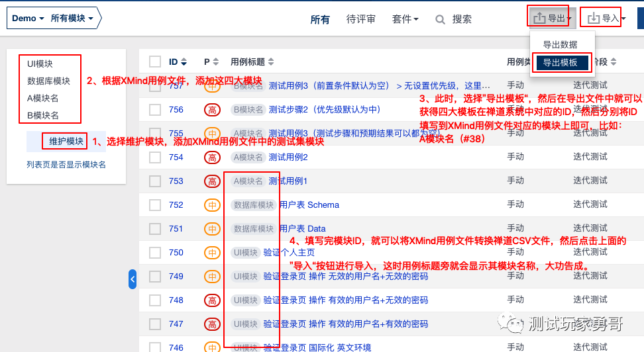Open case ID 752 link
644x352 pixels.
click(x=176, y=205)
